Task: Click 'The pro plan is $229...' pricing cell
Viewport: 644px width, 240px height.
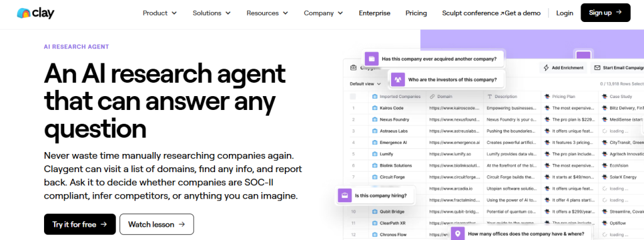Action: click(570, 119)
